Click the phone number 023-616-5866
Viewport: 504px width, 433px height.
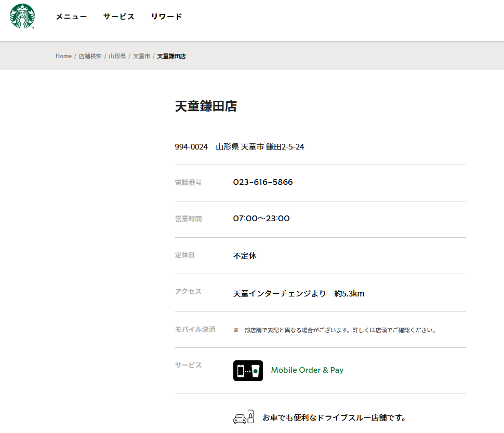(263, 182)
